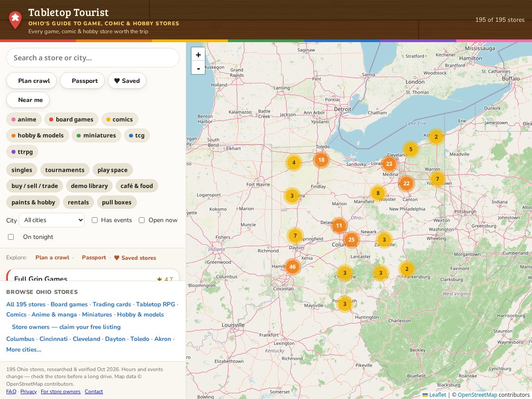Image resolution: width=532 pixels, height=399 pixels.
Task: Open the More cities link
Action: (24, 350)
